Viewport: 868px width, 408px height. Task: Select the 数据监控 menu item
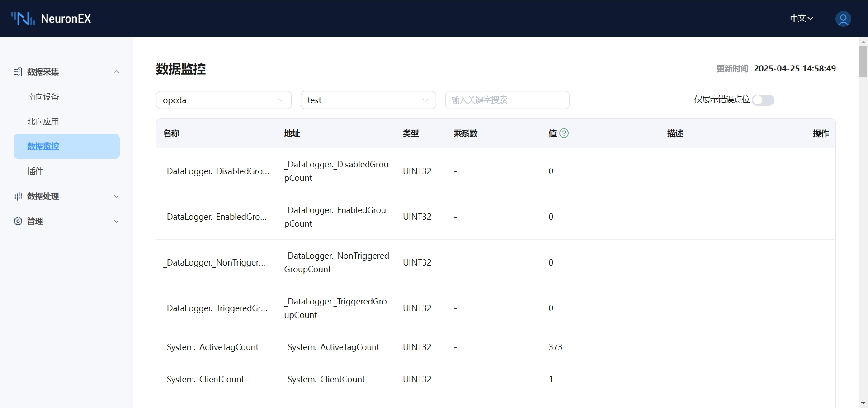(66, 147)
